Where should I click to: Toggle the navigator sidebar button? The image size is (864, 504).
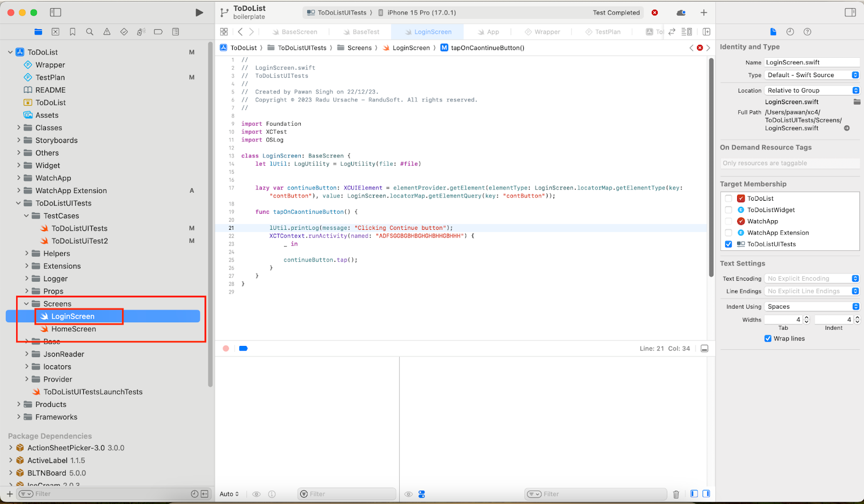click(55, 12)
